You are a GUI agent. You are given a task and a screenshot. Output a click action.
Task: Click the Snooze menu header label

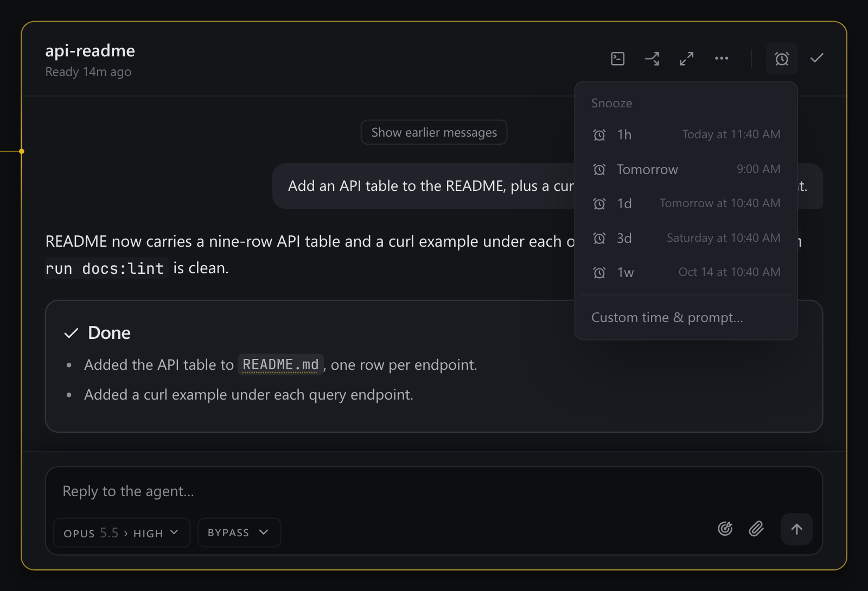coord(611,103)
